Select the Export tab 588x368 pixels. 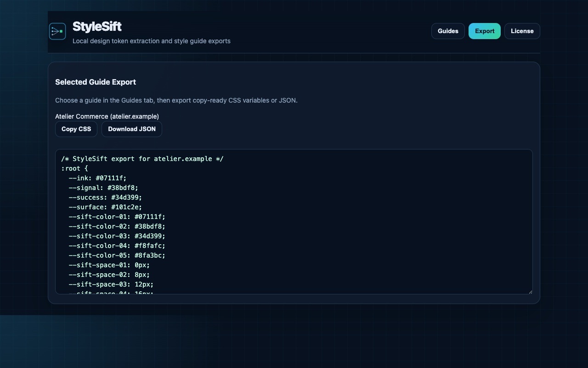[x=485, y=31]
